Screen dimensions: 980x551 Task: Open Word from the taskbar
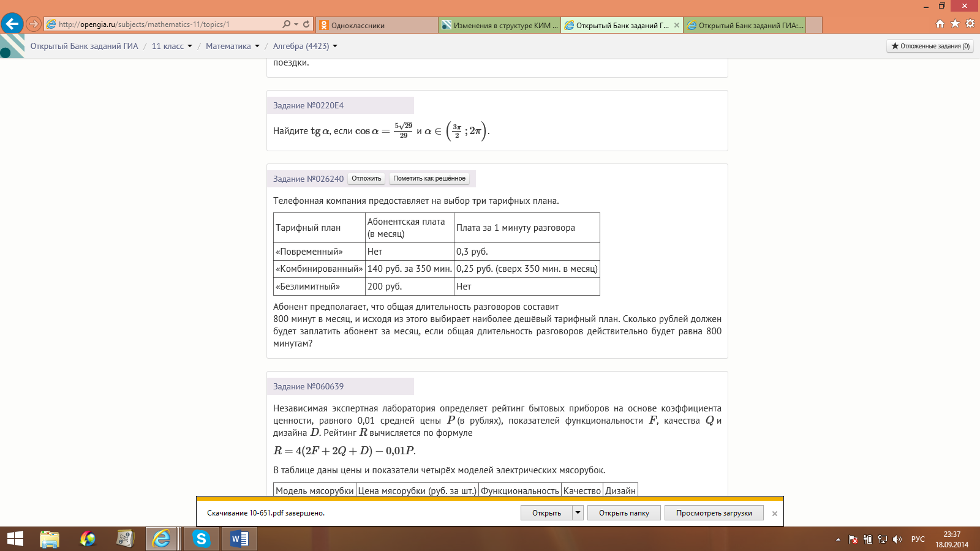[x=239, y=539]
